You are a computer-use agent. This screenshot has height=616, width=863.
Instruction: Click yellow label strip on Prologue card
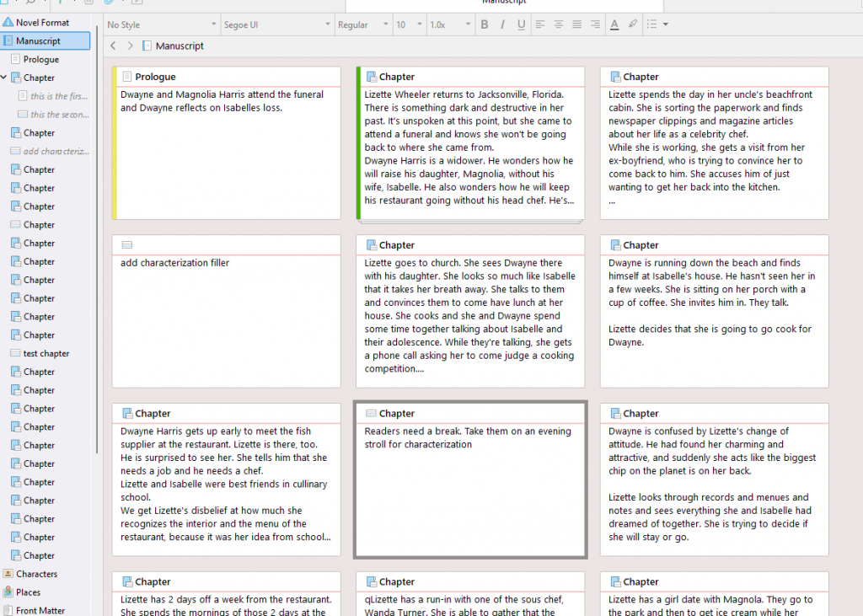(x=114, y=143)
